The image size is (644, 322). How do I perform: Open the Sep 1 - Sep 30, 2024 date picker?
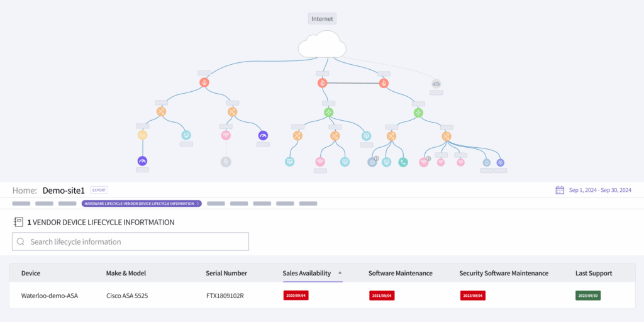[599, 190]
